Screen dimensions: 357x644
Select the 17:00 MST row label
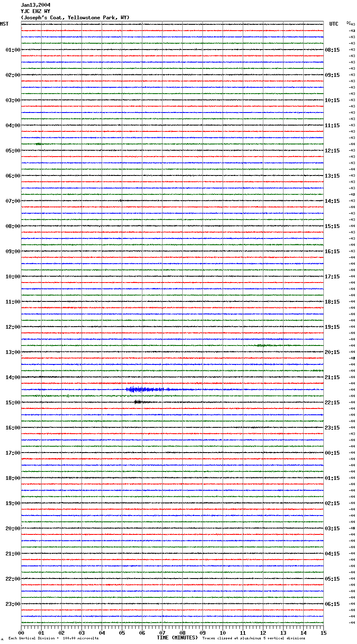[x=13, y=453]
